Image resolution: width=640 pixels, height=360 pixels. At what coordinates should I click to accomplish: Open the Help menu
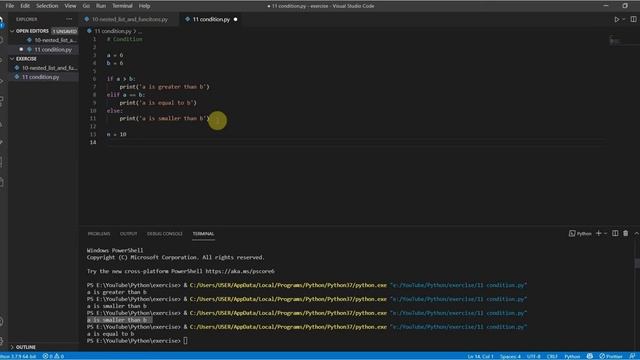pyautogui.click(x=144, y=6)
